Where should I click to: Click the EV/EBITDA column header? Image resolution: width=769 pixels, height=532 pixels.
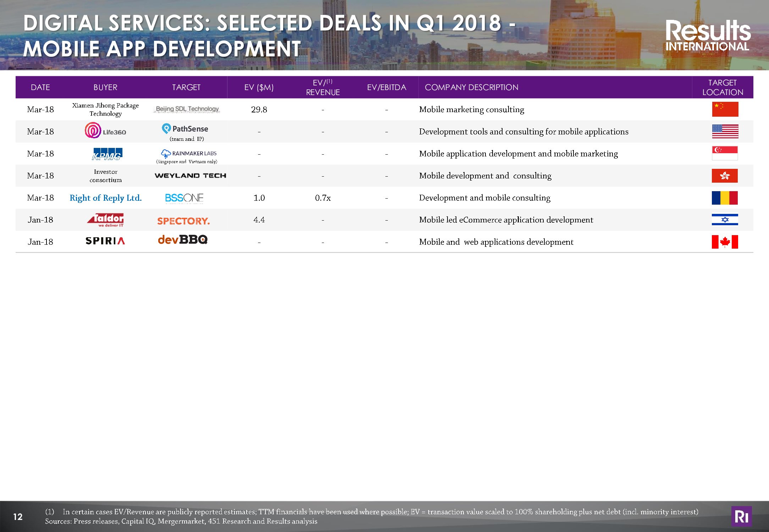pyautogui.click(x=386, y=87)
